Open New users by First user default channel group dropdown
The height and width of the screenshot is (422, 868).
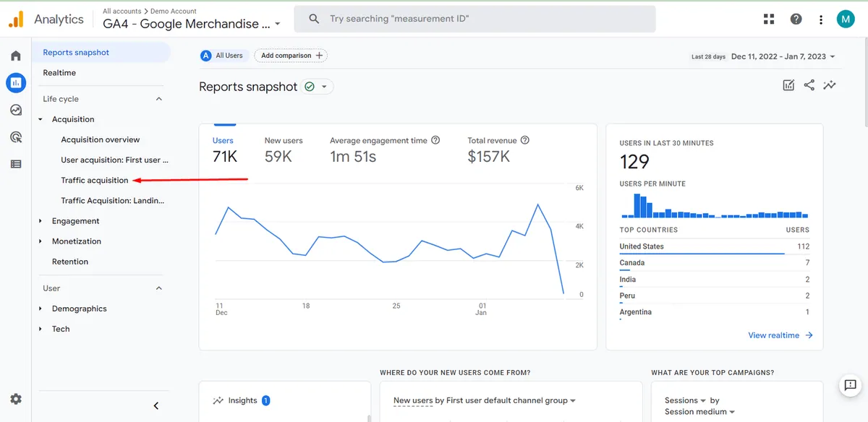[x=485, y=400]
